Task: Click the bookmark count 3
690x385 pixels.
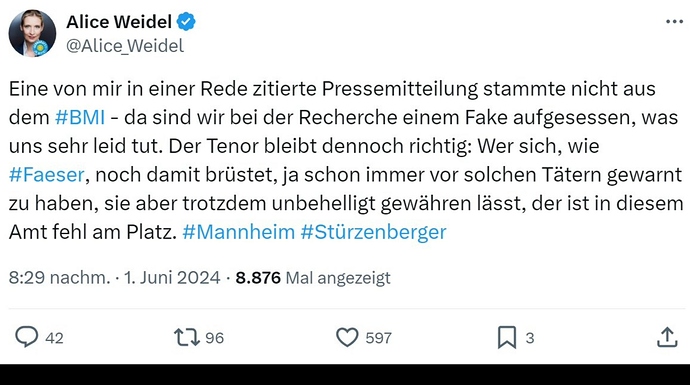Action: [530, 338]
